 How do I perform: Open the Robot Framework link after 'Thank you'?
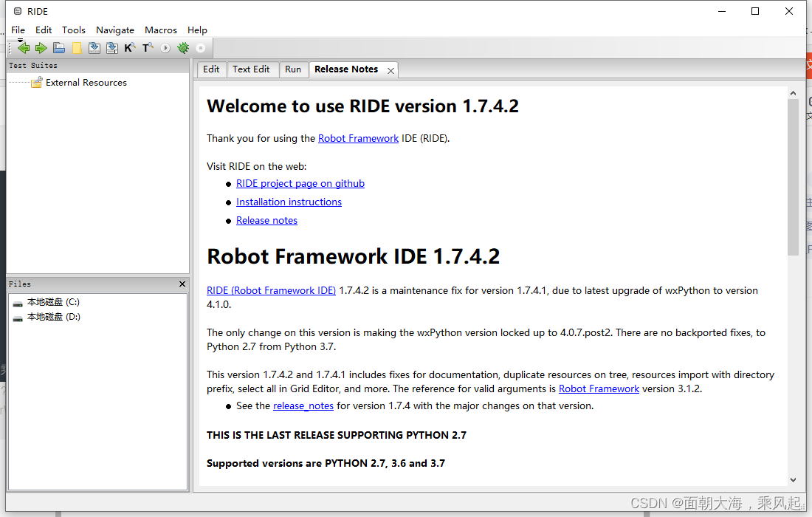click(x=358, y=138)
